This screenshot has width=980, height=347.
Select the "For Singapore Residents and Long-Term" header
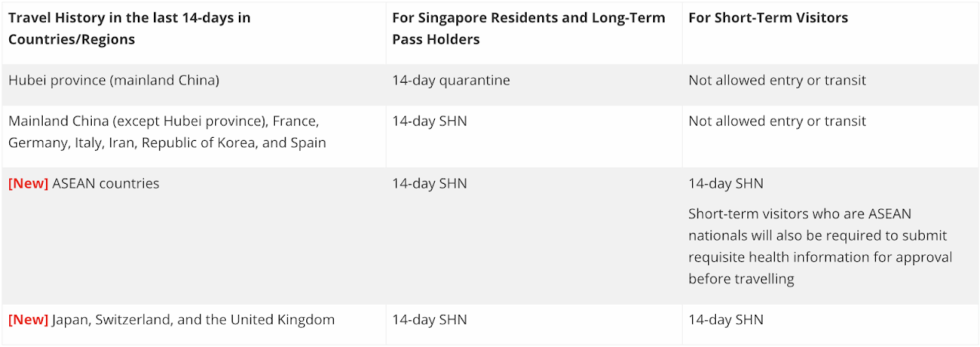click(528, 18)
